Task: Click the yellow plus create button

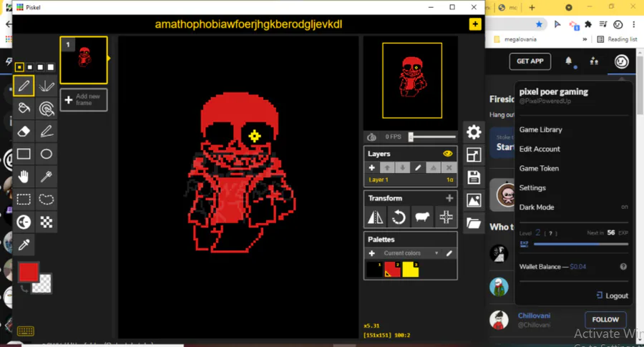Action: tap(475, 24)
